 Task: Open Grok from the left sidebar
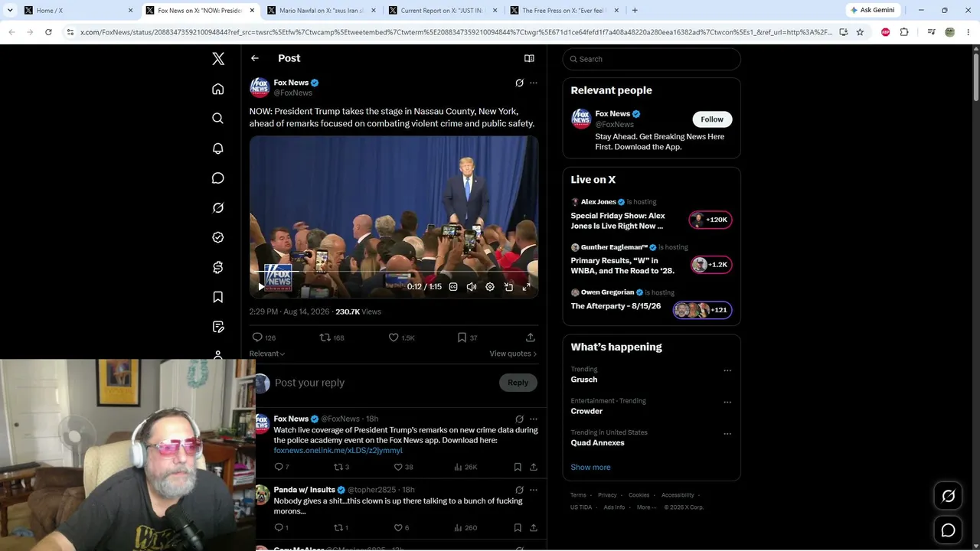click(218, 208)
